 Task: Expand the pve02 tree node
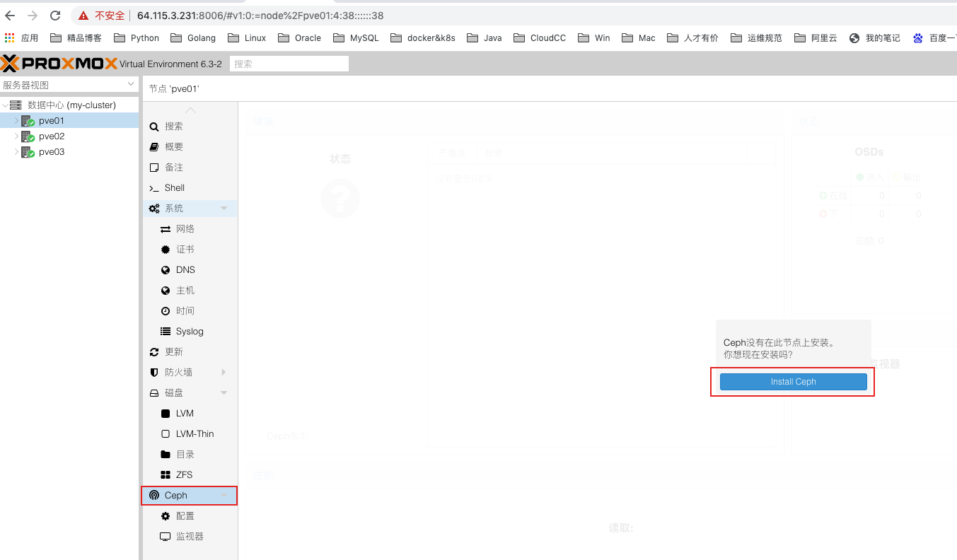click(x=16, y=136)
